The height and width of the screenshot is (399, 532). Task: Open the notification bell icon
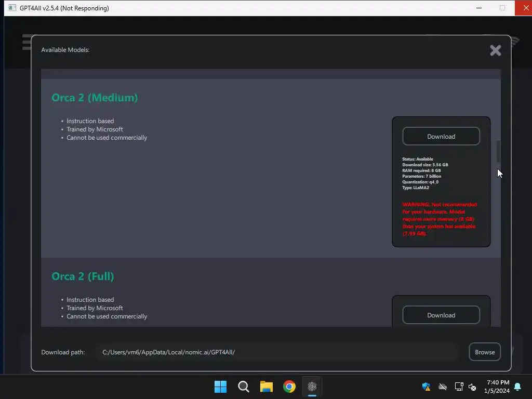(518, 387)
